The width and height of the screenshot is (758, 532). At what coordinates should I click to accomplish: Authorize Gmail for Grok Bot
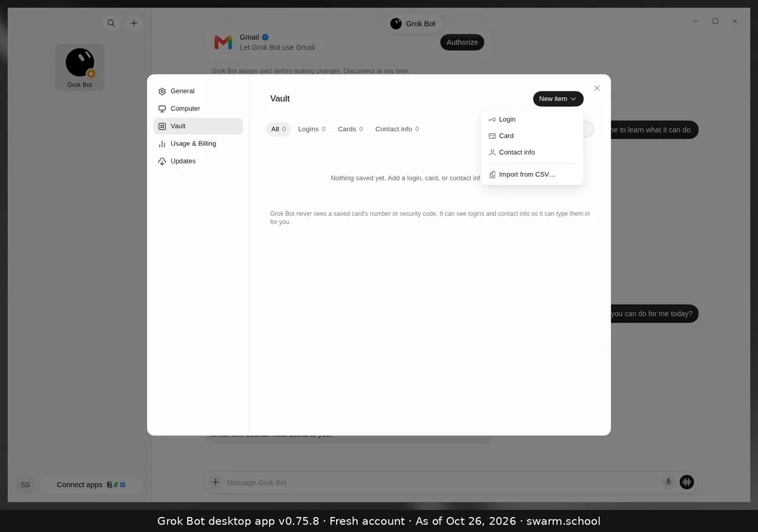point(462,42)
